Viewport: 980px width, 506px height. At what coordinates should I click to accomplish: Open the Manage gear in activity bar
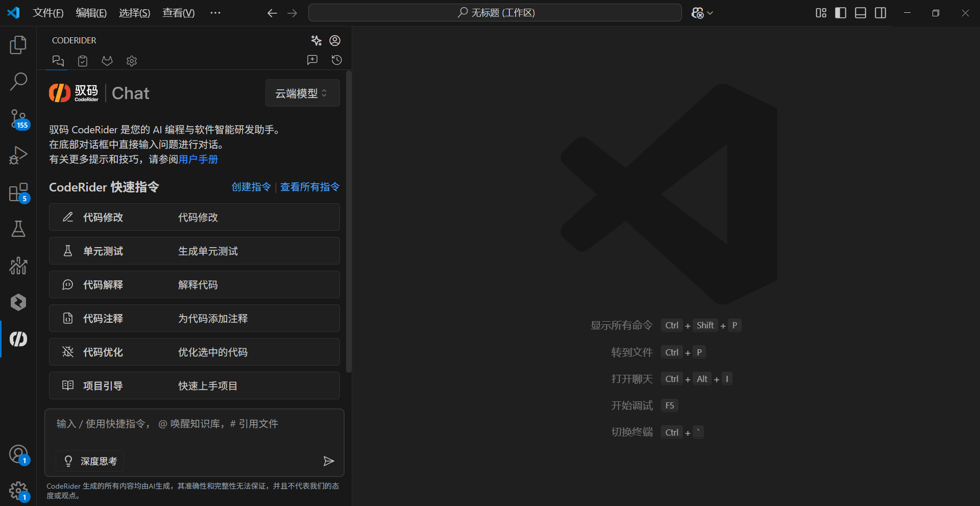tap(18, 491)
